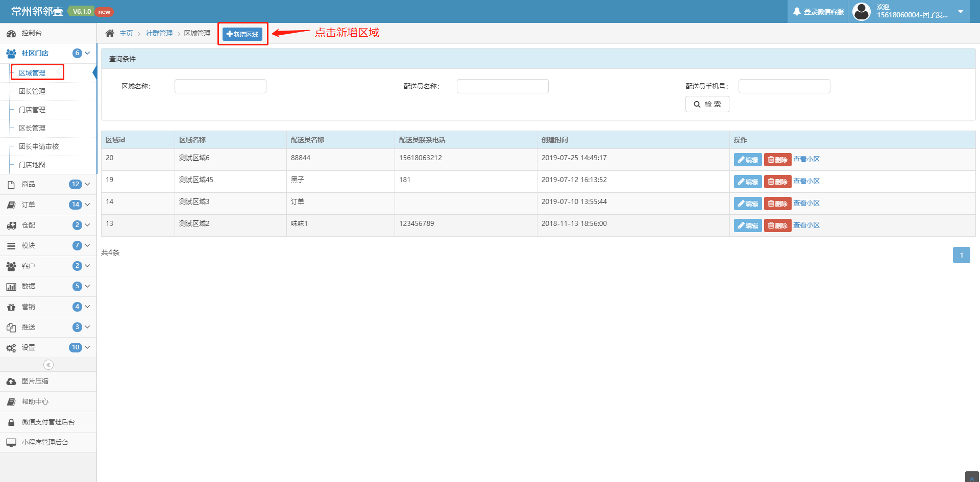The width and height of the screenshot is (980, 482).
Task: Expand the 商品 menu section
Action: click(x=48, y=184)
